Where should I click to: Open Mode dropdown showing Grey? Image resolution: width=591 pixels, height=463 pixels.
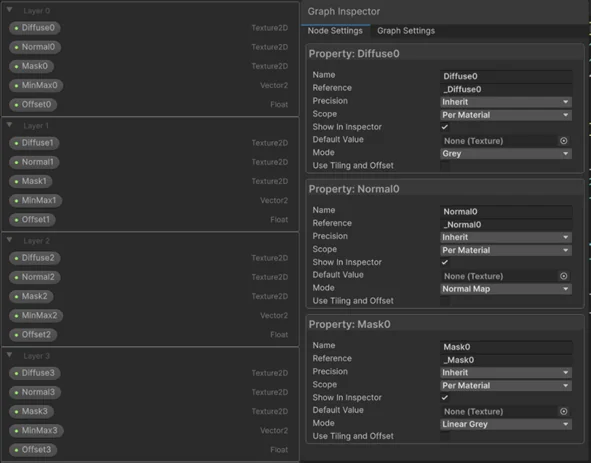pos(506,153)
